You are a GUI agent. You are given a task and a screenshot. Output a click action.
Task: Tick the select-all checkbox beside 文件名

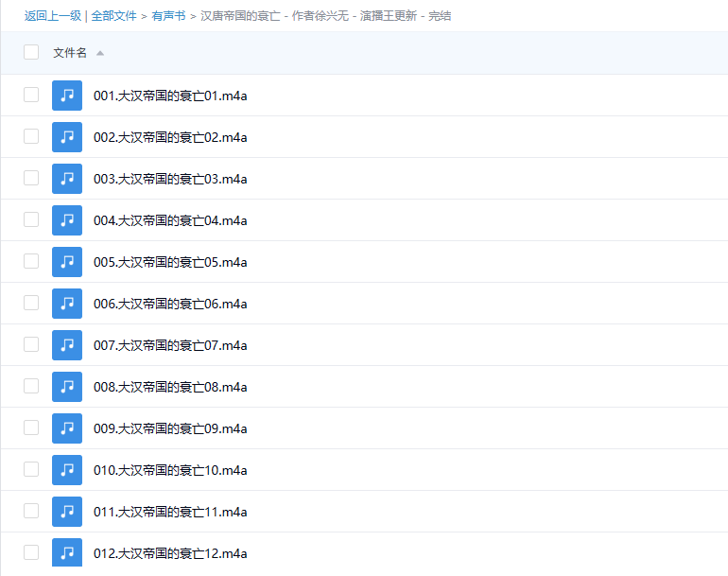click(31, 52)
